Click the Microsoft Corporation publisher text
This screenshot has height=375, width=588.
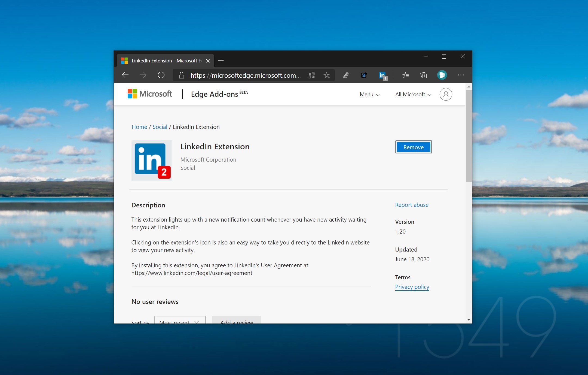point(208,160)
